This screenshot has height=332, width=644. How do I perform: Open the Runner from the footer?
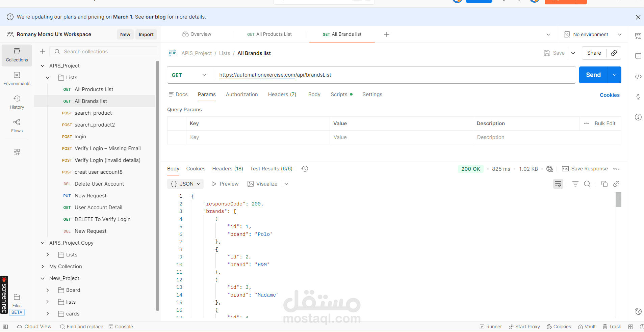pyautogui.click(x=491, y=327)
